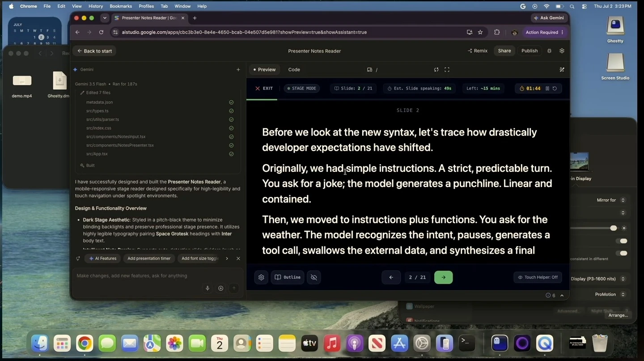Open the AI Studio settings gear in the header
The width and height of the screenshot is (644, 361).
click(x=562, y=51)
